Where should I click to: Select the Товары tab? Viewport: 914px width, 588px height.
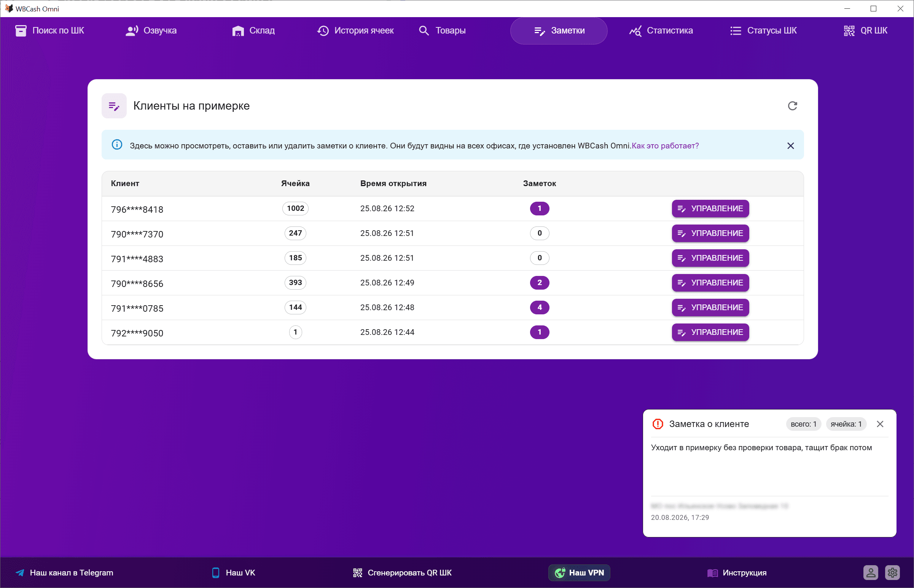pos(442,30)
